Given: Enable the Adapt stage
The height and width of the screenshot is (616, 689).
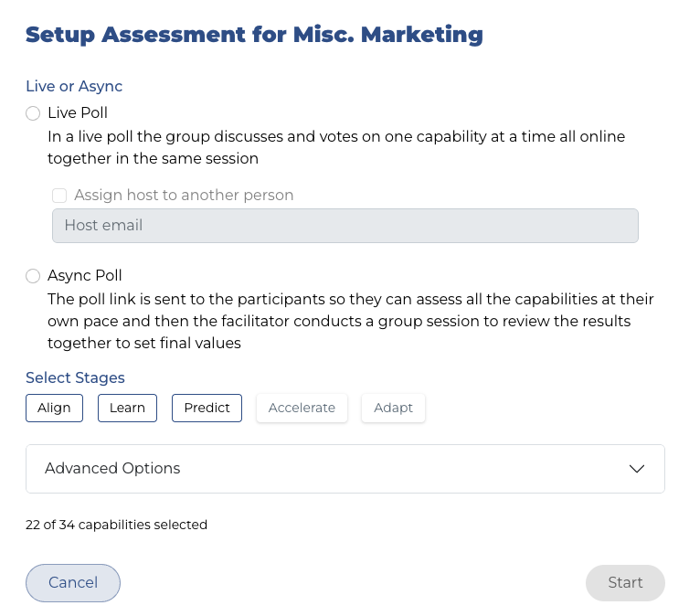Looking at the screenshot, I should [x=393, y=408].
